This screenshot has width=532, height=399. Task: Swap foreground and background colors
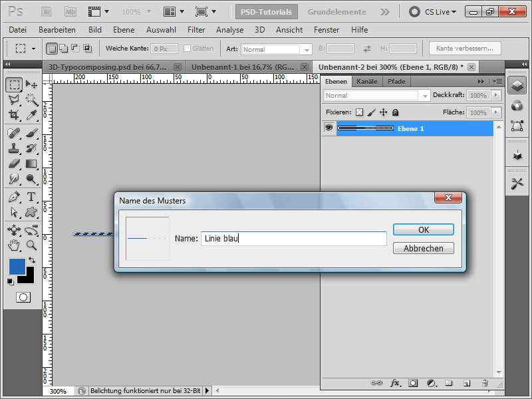pyautogui.click(x=32, y=260)
